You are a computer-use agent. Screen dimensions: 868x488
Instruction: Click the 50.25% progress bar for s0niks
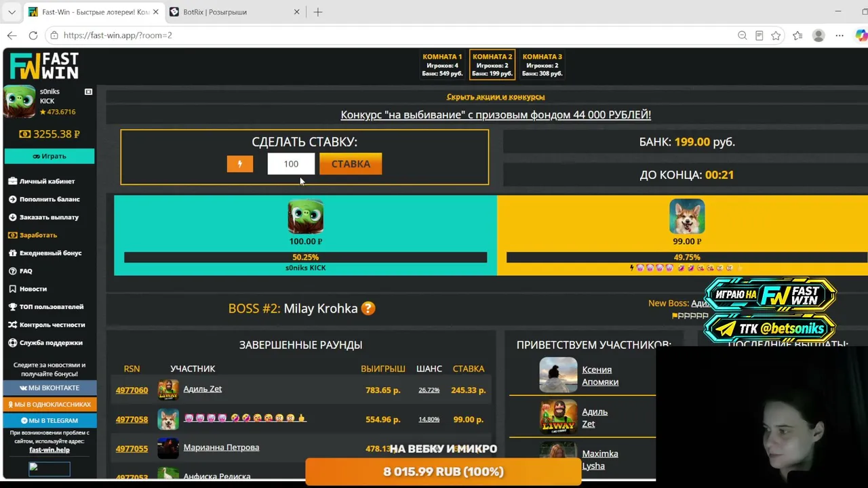(305, 258)
